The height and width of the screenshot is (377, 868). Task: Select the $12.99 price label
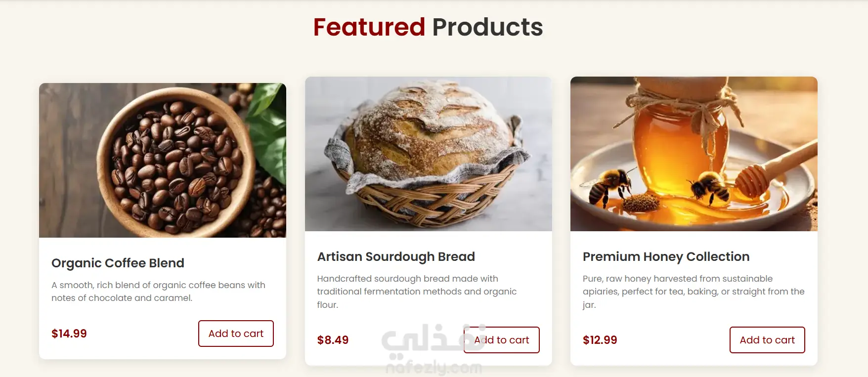click(600, 340)
